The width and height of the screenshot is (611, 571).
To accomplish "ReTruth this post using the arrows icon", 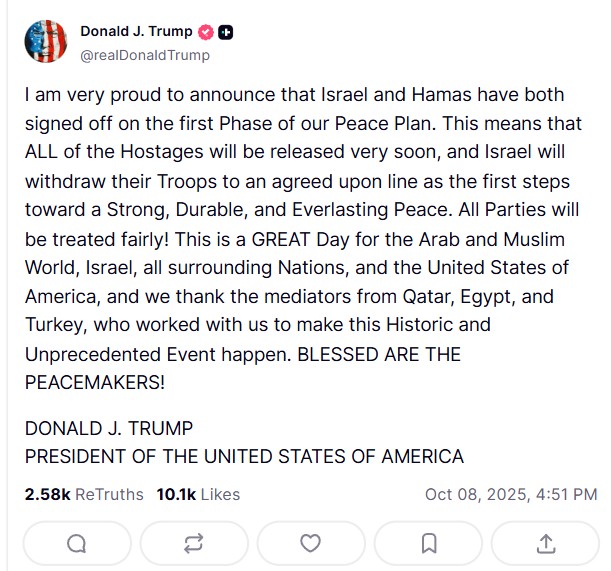I will click(x=193, y=542).
